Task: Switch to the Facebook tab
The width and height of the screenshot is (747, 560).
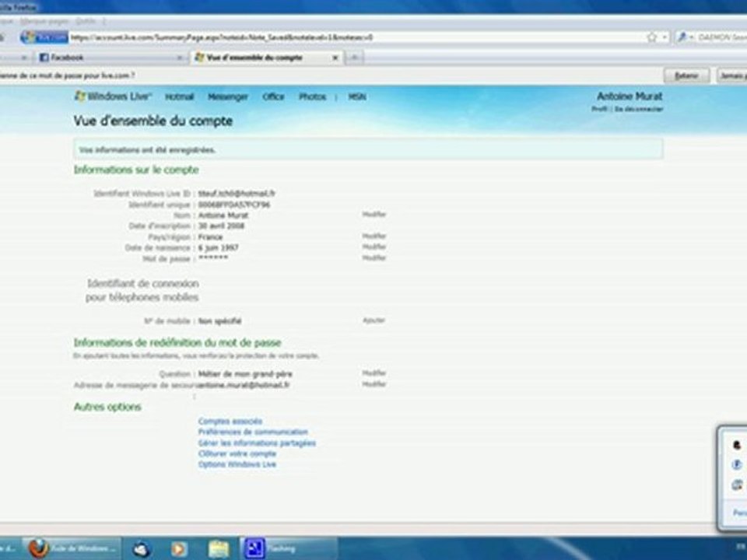Action: (110, 58)
